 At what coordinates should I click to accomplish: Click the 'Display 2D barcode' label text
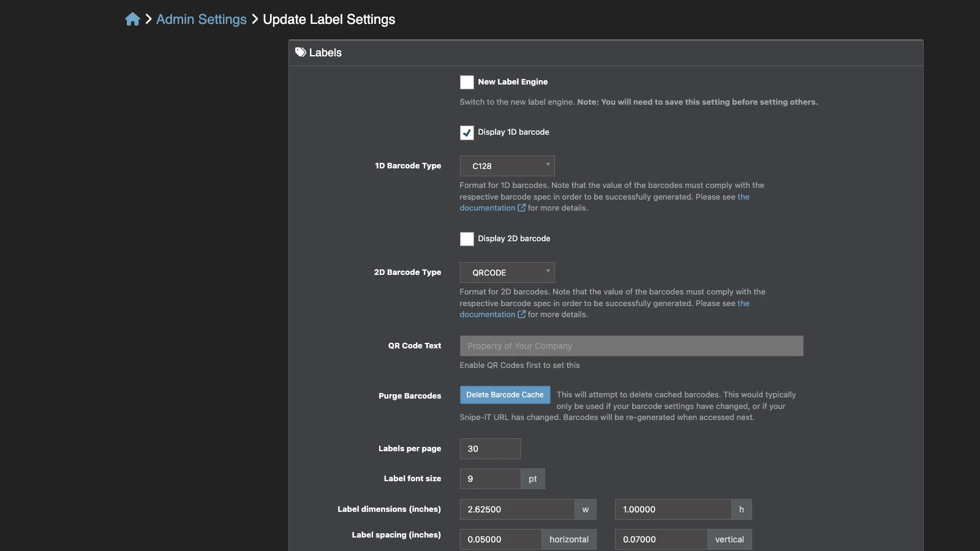click(514, 239)
